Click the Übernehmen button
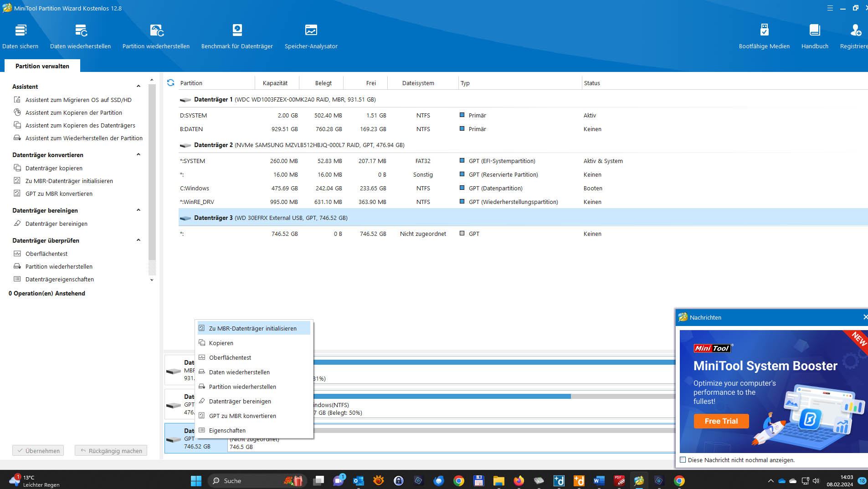 (38, 451)
